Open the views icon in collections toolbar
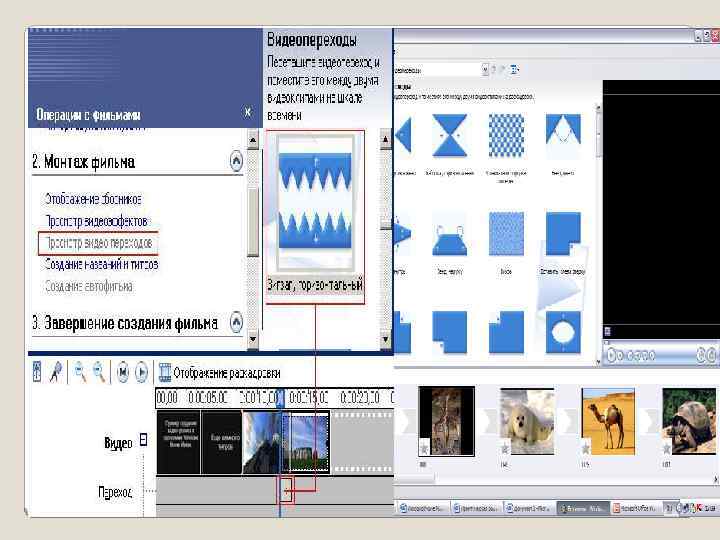720x540 pixels. (514, 69)
